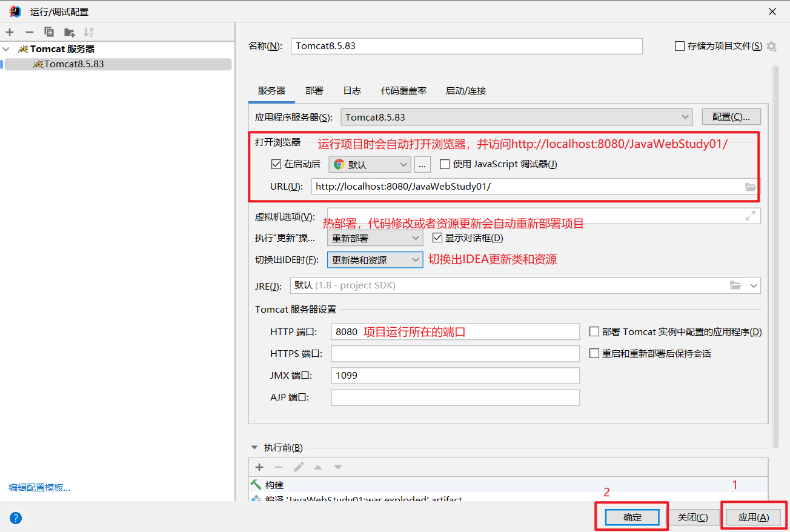Sort configurations alphabetically

88,32
